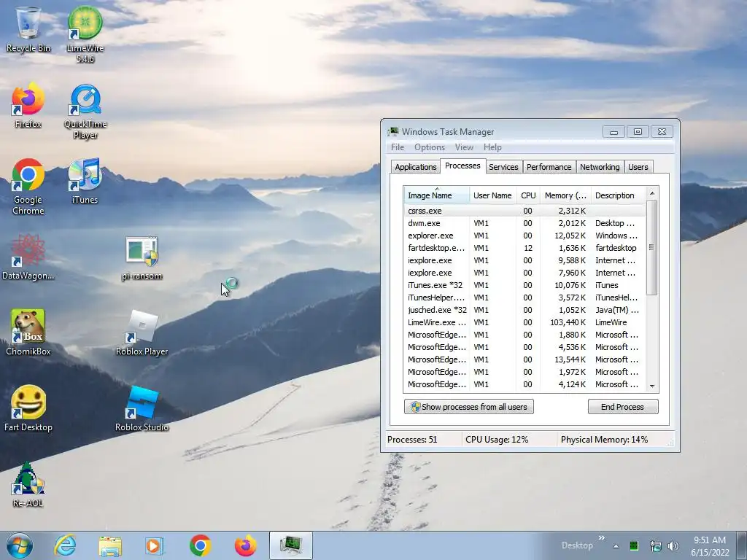Image resolution: width=747 pixels, height=560 pixels.
Task: Switch to the Users tab
Action: click(x=638, y=167)
